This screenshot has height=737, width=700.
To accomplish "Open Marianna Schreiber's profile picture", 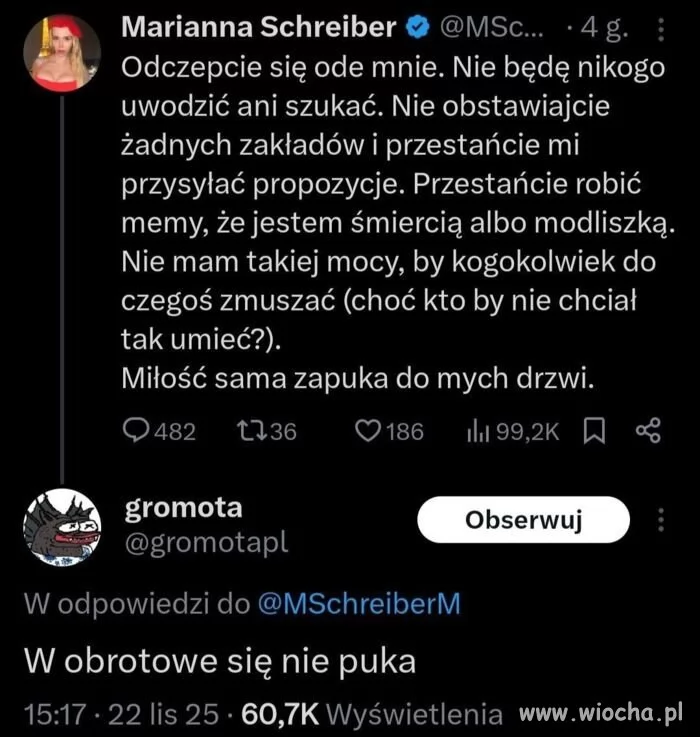I will (x=61, y=53).
